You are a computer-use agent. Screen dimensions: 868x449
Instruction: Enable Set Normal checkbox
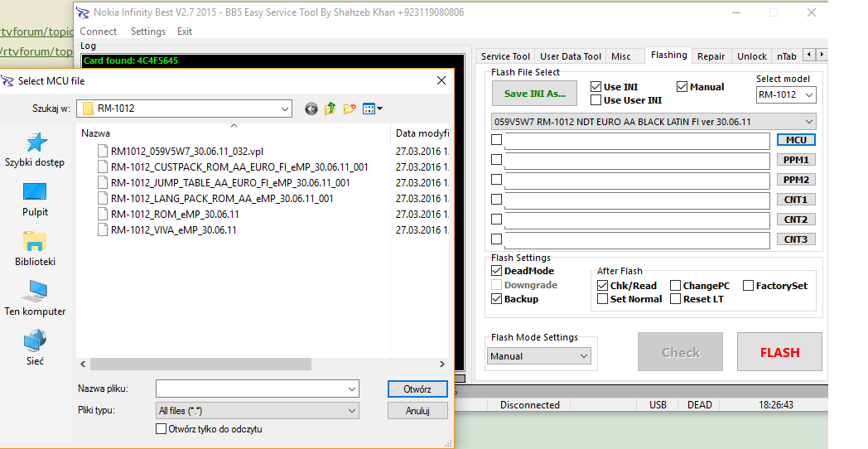coord(603,299)
